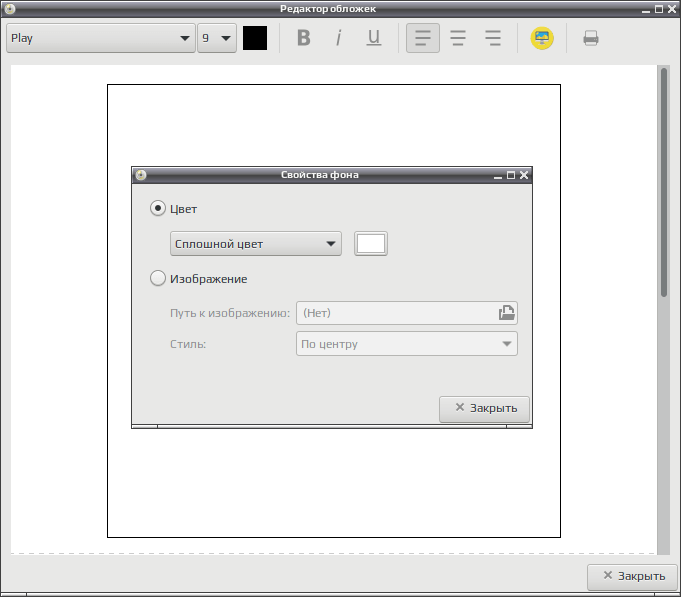681x597 pixels.
Task: Close Свойства фона via title bar X
Action: tap(524, 175)
